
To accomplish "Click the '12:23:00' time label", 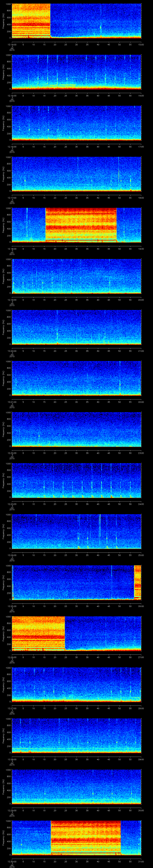I will click(12, 504).
